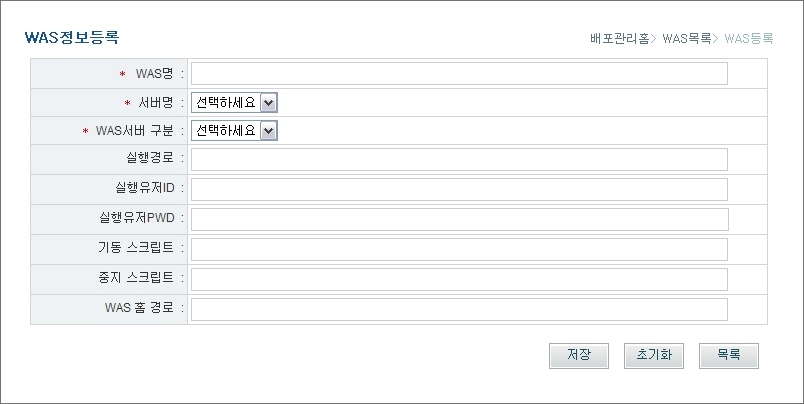The image size is (804, 404).
Task: Focus the 실행유저ID text field
Action: point(459,190)
